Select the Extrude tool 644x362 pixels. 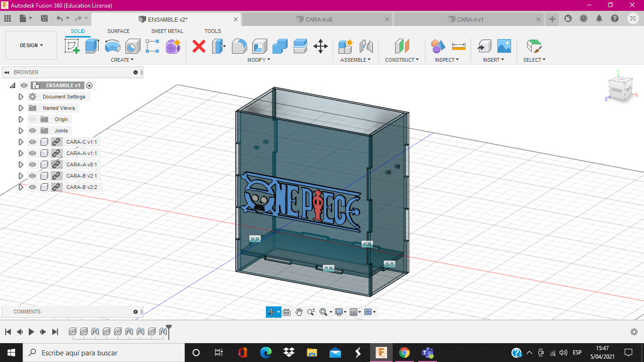pyautogui.click(x=92, y=46)
